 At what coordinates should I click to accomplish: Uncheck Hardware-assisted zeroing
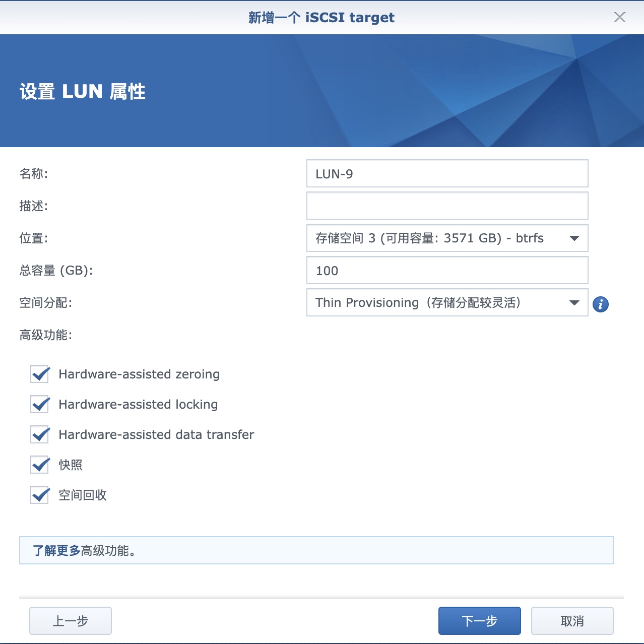(x=40, y=374)
